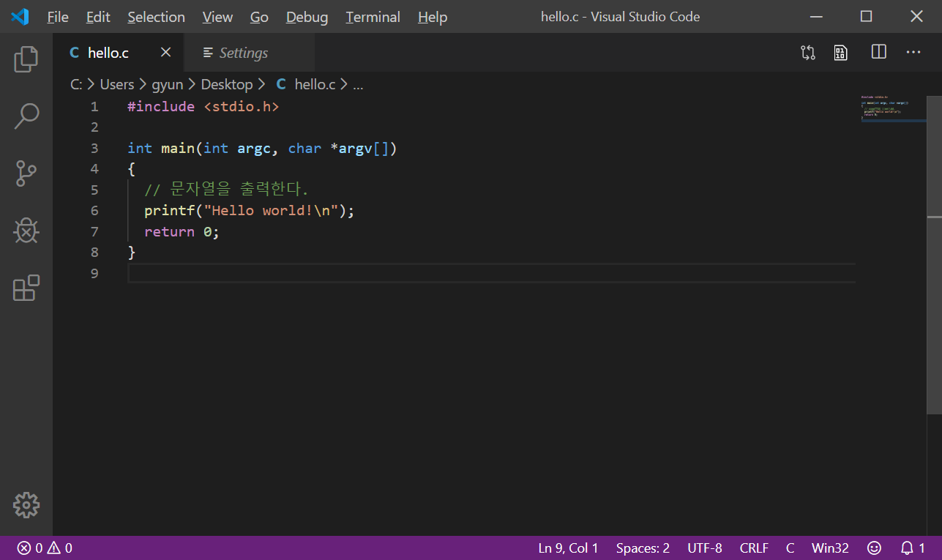Place cursor on empty line 9
Image resolution: width=942 pixels, height=560 pixels.
[491, 273]
